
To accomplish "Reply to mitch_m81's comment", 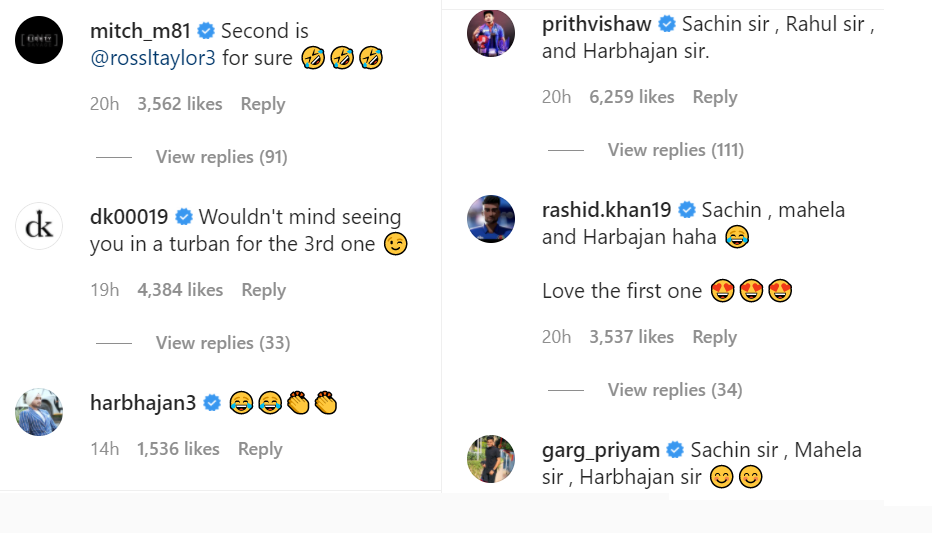I will [263, 104].
